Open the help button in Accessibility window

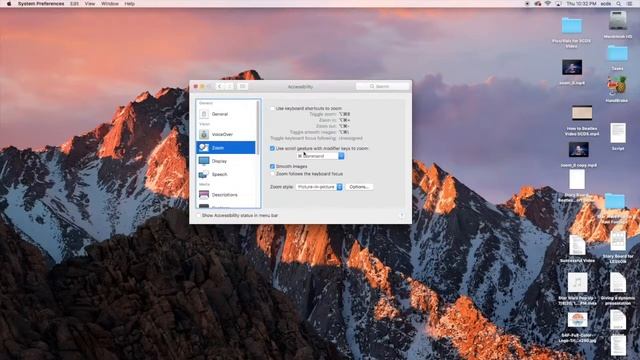(x=402, y=215)
